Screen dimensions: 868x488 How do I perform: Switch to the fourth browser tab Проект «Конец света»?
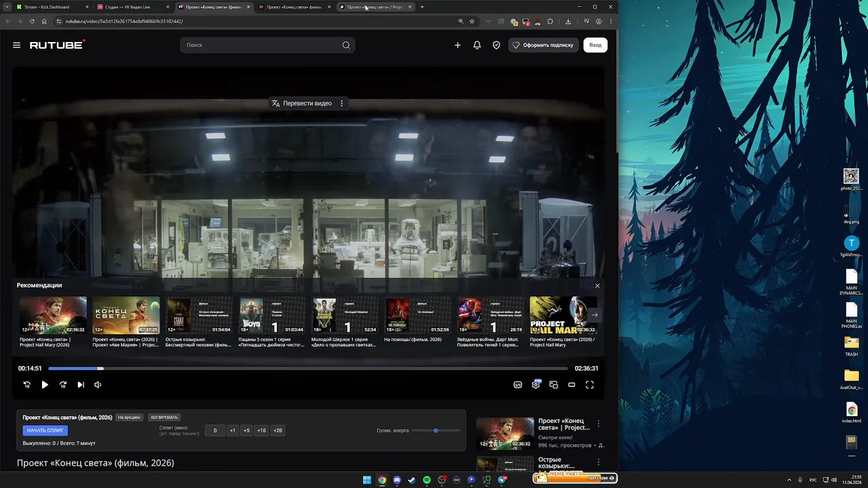[296, 7]
